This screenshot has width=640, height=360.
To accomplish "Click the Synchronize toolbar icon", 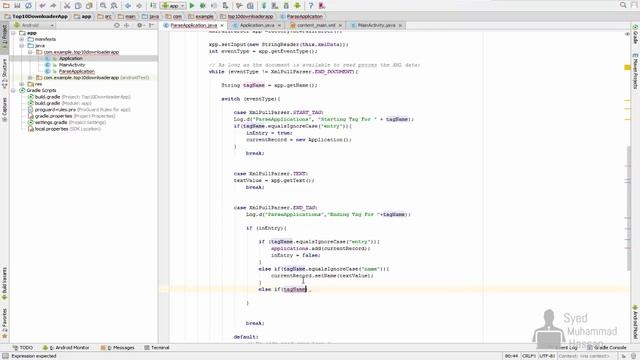I will click(28, 5).
